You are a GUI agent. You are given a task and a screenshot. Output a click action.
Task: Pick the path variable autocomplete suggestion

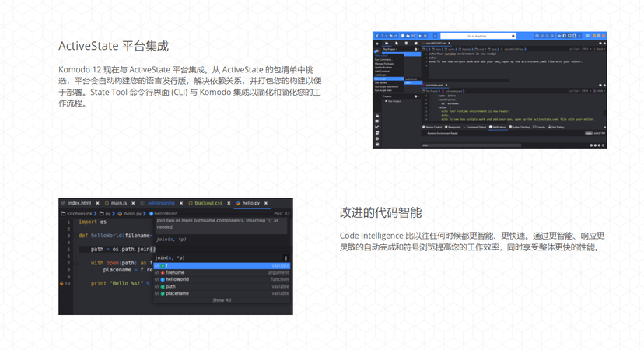(222, 286)
